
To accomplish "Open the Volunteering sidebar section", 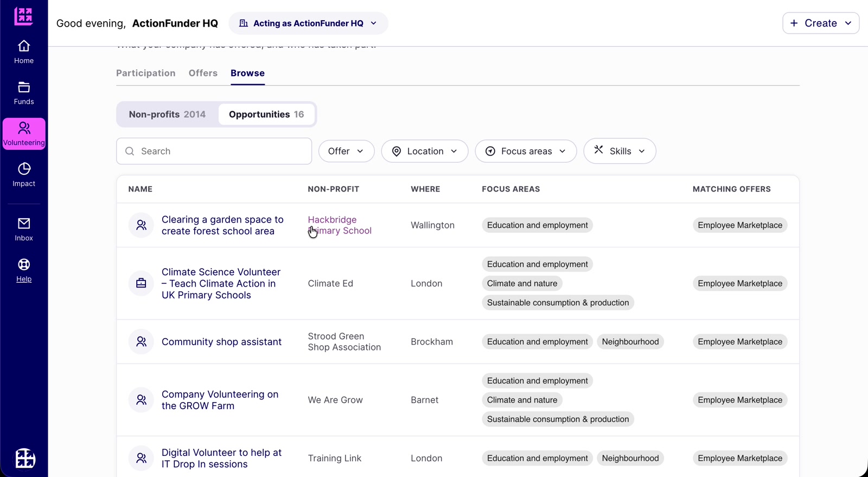I will (24, 134).
